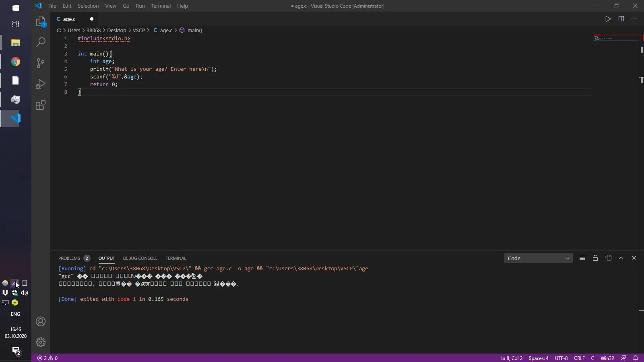Select language mode C in status bar
Image resolution: width=644 pixels, height=362 pixels.
tap(592, 358)
